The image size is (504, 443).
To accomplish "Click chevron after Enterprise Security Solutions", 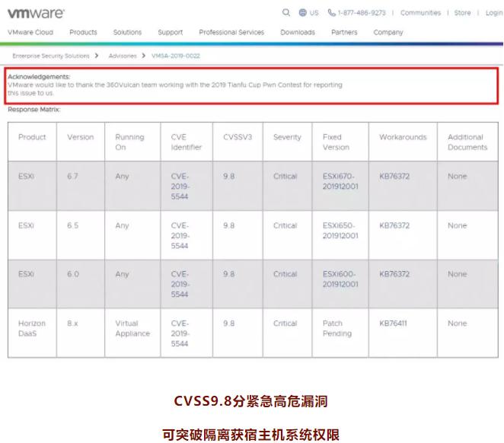I will coord(97,56).
